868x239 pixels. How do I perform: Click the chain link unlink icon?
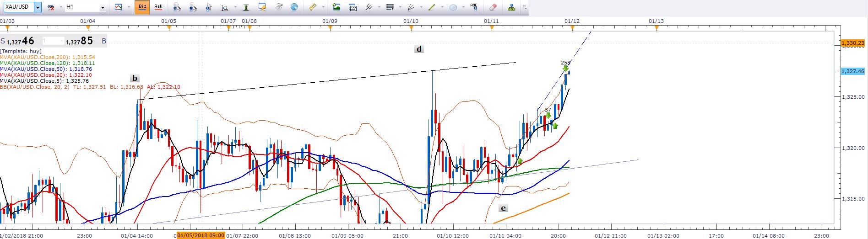[51, 7]
